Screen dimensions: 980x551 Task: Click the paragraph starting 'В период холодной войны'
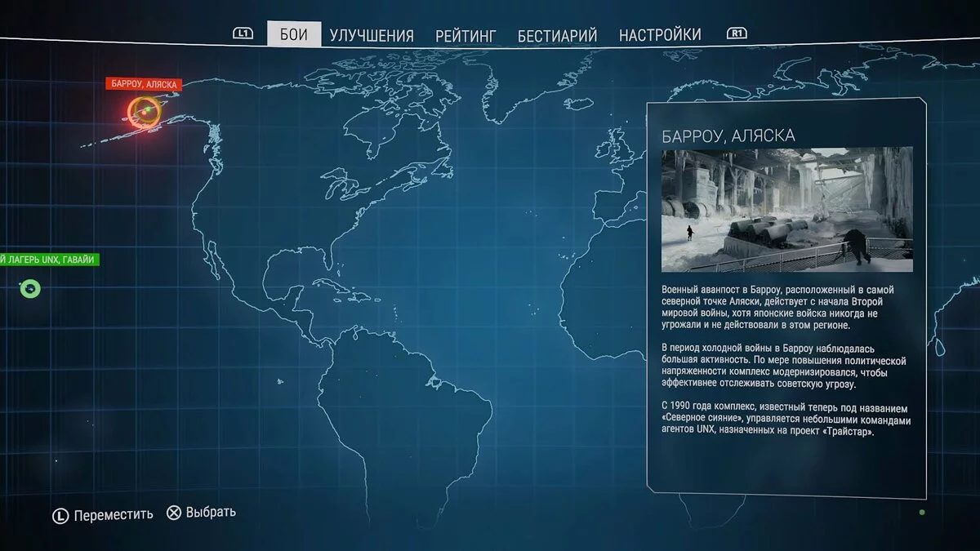[784, 367]
